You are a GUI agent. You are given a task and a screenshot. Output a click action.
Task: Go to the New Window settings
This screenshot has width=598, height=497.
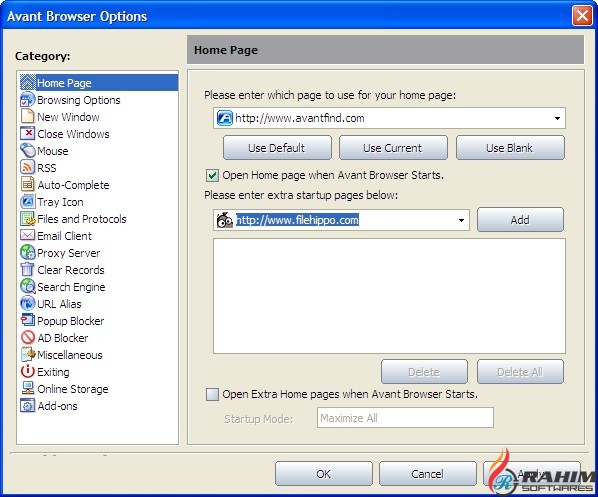68,117
